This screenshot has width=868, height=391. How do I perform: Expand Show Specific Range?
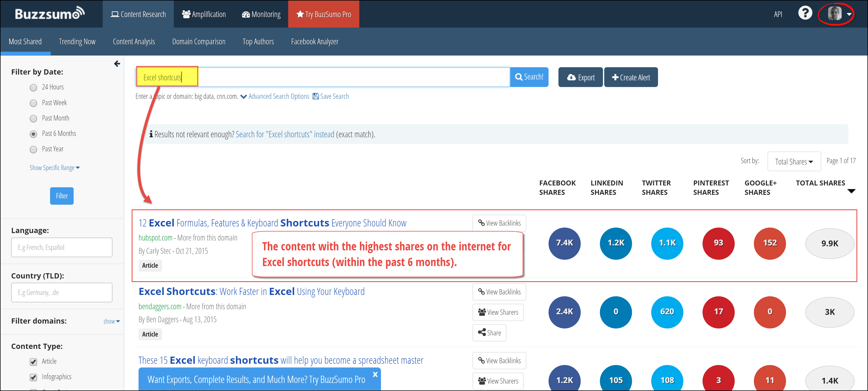55,168
